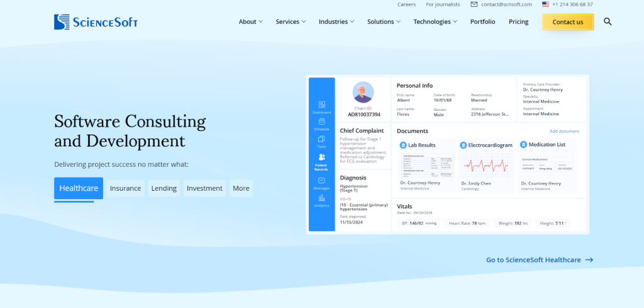This screenshot has width=644, height=308.
Task: Click the arrow beside Go to ScienceSoft Healthcare
Action: [x=589, y=260]
